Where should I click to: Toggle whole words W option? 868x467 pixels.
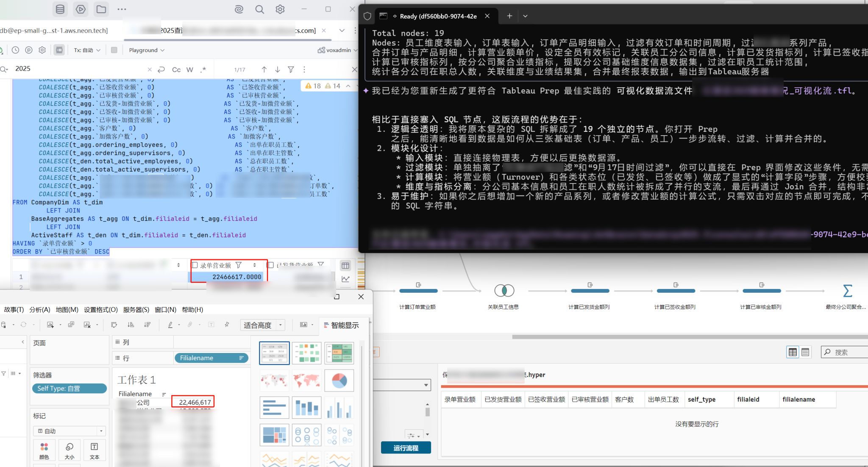(x=189, y=69)
